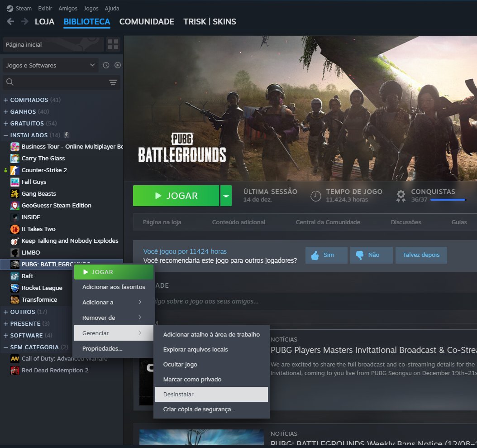
Task: Expand the COMPRADOS category
Action: coord(6,100)
